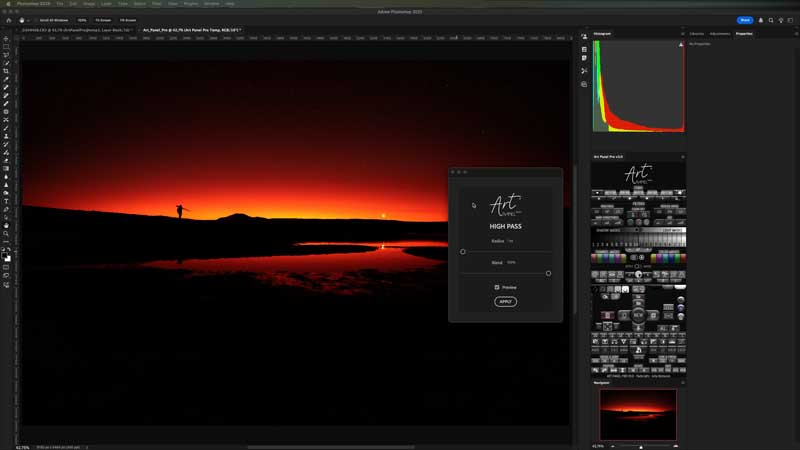Open the Art Panel Pro panel menu

683,156
